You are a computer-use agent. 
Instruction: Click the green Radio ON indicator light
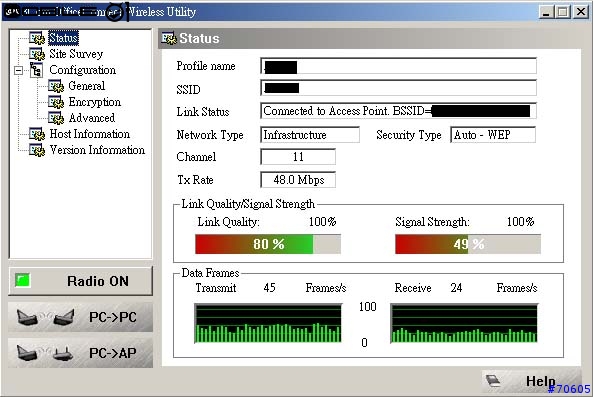tap(22, 281)
